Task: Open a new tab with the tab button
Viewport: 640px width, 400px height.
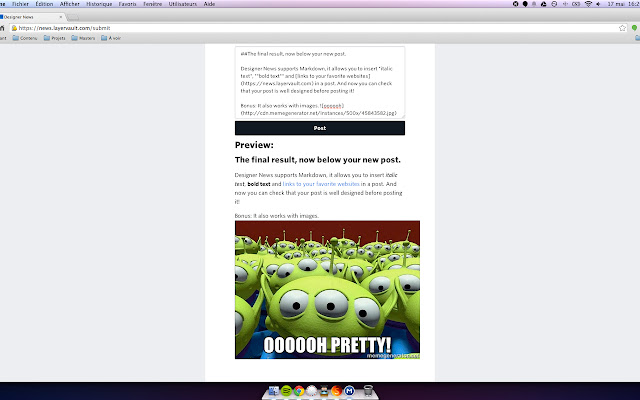Action: [73, 17]
